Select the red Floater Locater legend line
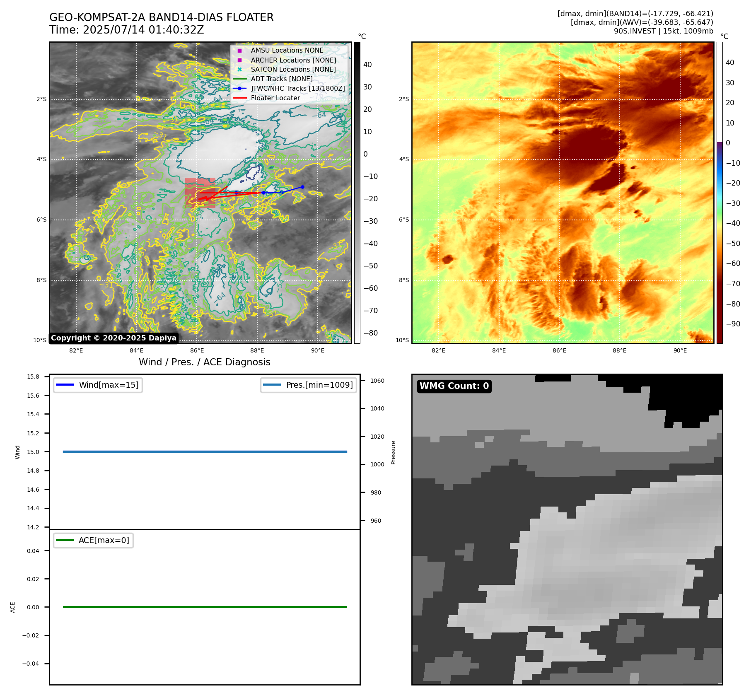The image size is (751, 700). tap(239, 98)
